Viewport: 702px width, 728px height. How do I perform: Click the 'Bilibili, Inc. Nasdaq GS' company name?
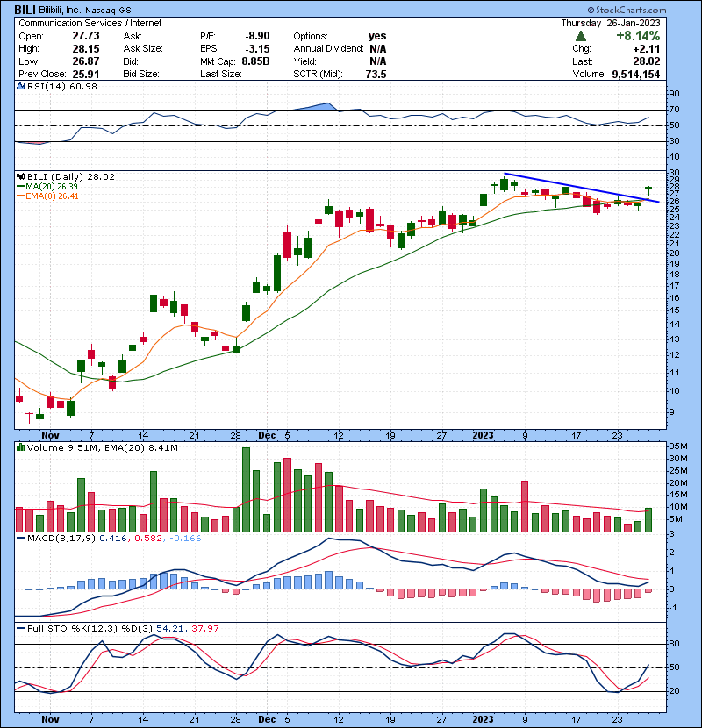(x=85, y=11)
